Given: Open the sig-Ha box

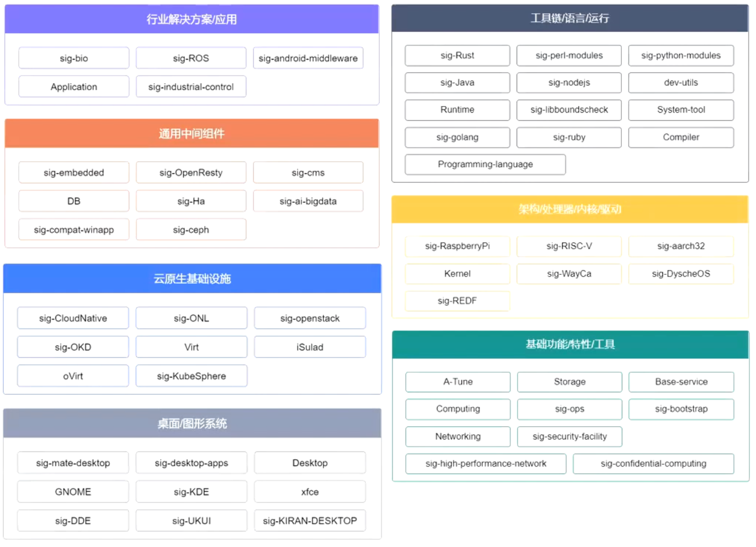Looking at the screenshot, I should tap(191, 201).
